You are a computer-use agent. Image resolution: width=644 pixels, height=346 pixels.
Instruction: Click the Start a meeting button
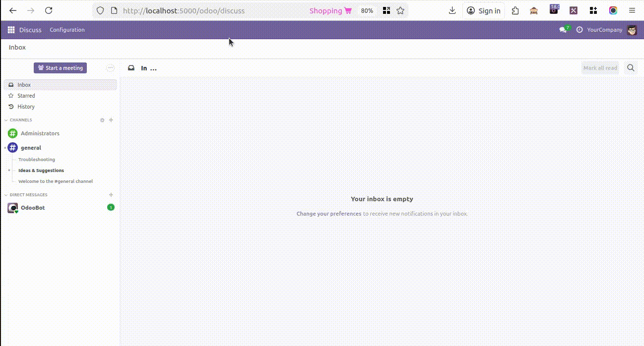coord(60,68)
